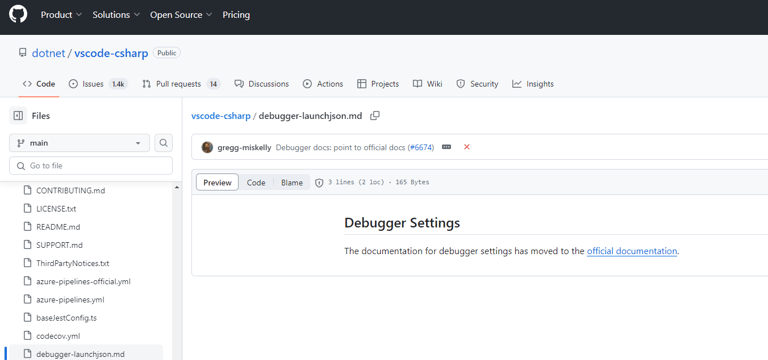
Task: Expand the Open Source menu
Action: (x=181, y=15)
